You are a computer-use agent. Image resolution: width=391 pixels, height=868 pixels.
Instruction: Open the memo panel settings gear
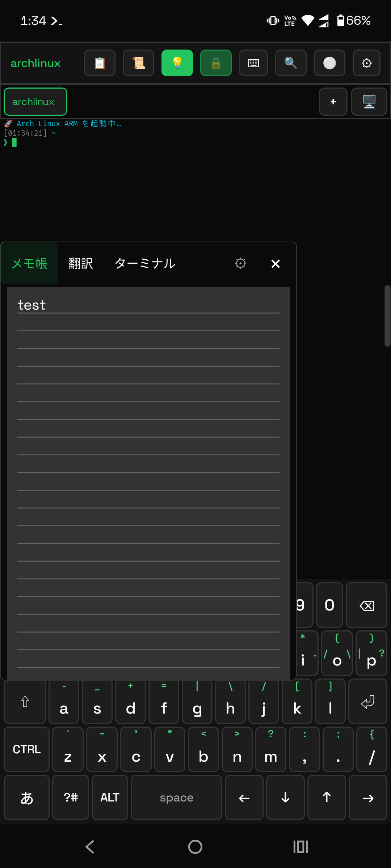coord(240,263)
